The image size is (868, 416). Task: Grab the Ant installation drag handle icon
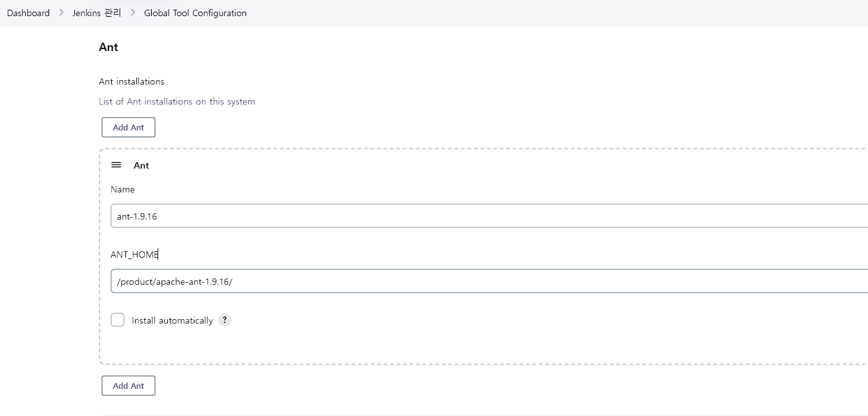pyautogui.click(x=116, y=165)
